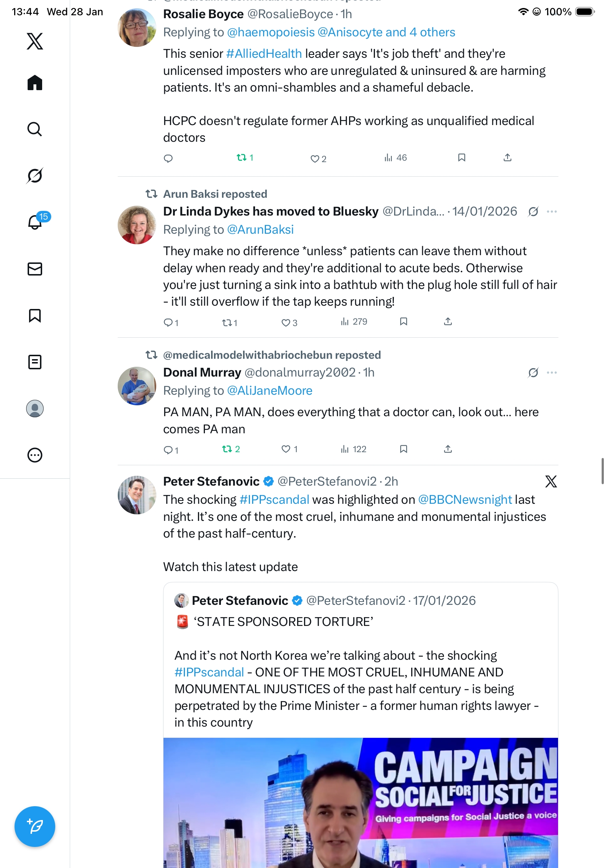Open the Grok icon in sidebar

click(35, 176)
